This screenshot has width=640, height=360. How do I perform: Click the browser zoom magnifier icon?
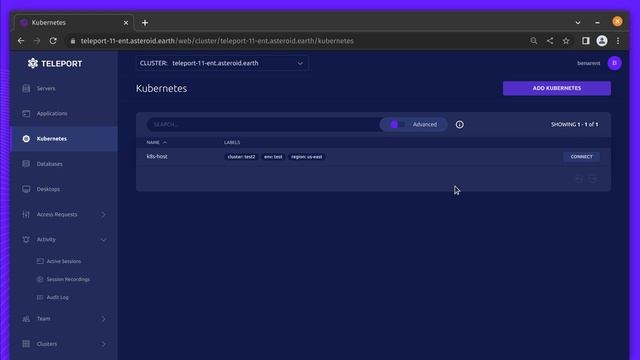pos(533,41)
